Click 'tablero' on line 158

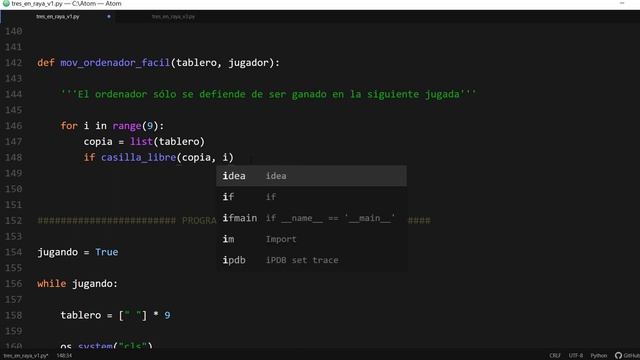click(80, 315)
